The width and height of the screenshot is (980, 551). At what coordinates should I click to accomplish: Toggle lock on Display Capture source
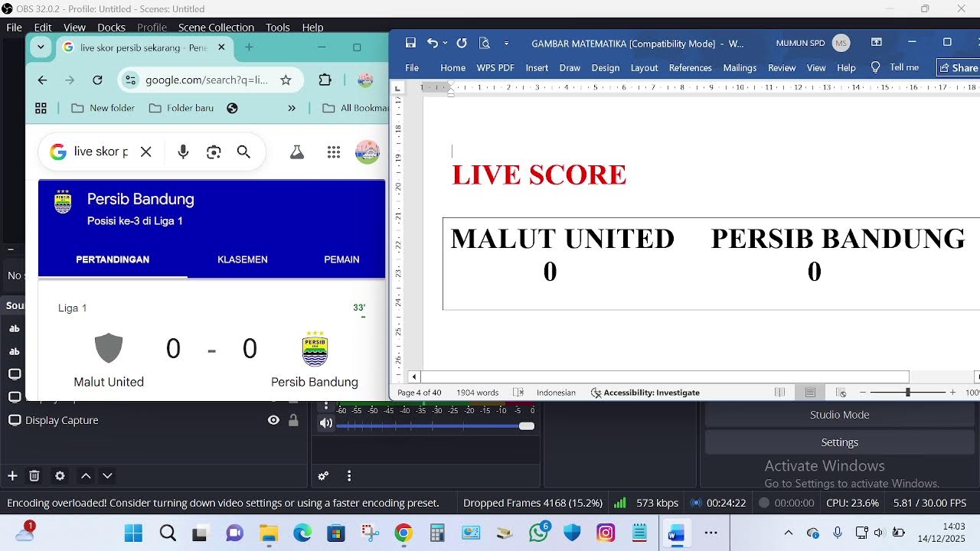pyautogui.click(x=293, y=420)
